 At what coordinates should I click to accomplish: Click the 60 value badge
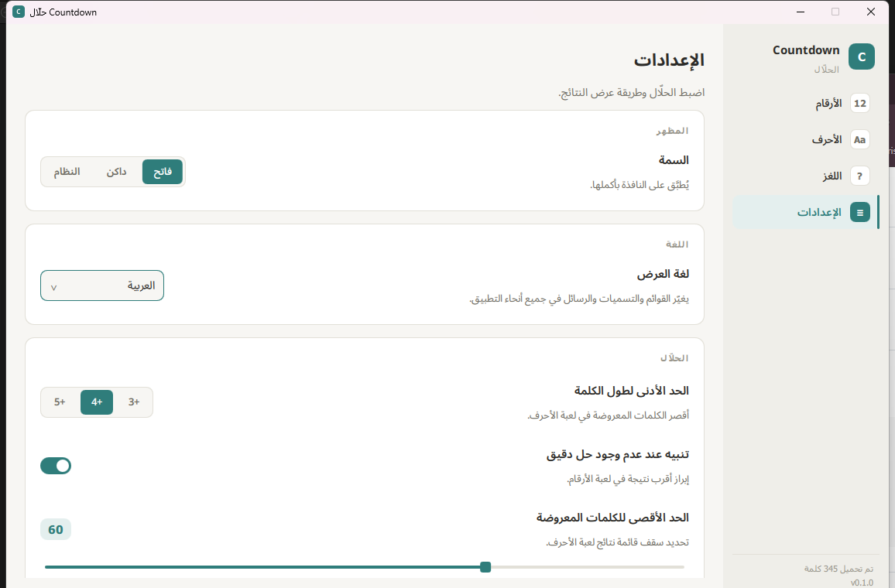56,530
